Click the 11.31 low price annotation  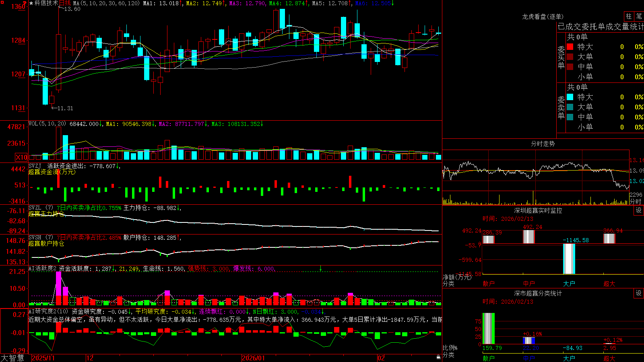65,108
